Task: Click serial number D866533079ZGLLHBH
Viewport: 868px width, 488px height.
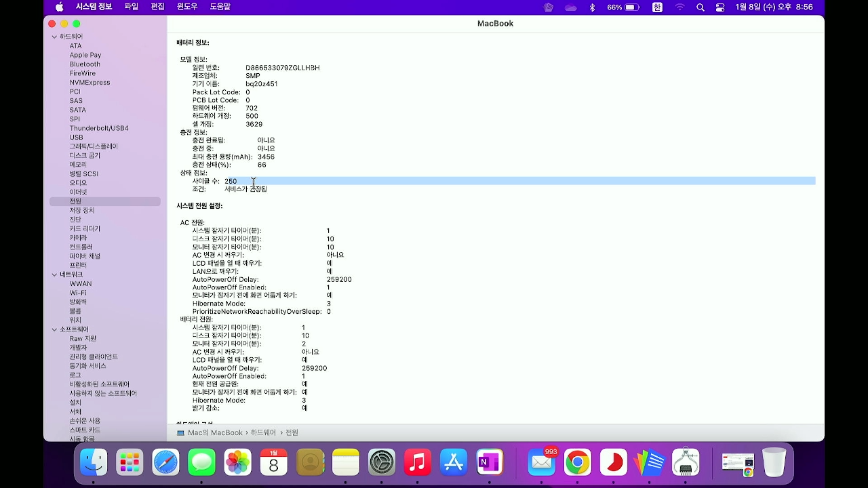Action: 283,68
